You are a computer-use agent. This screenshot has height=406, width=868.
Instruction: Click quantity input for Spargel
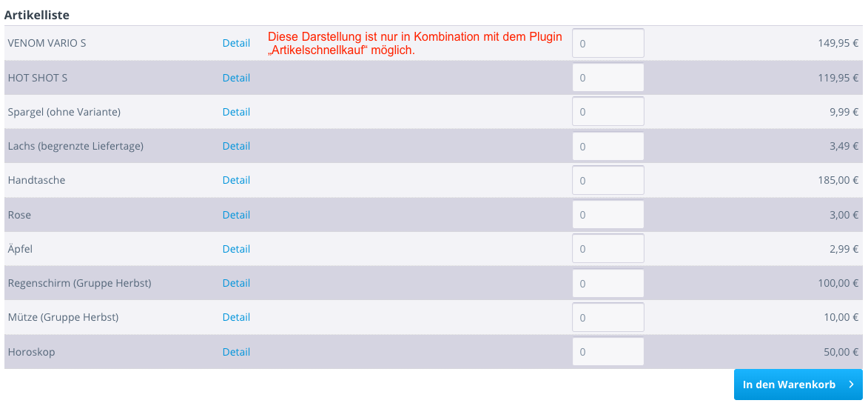point(608,111)
